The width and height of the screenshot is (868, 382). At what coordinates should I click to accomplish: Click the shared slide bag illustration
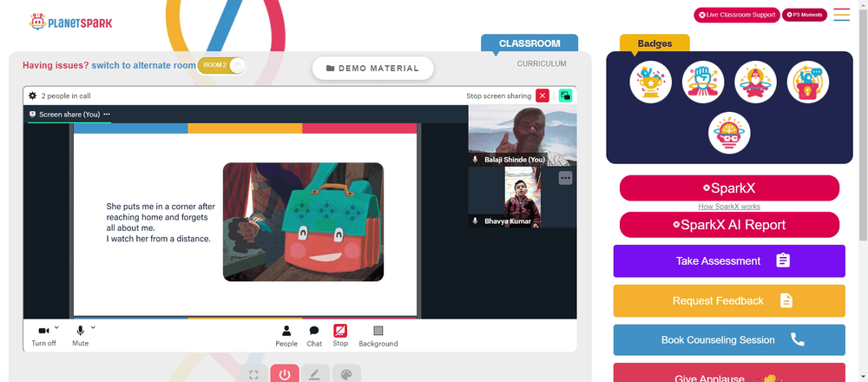click(x=303, y=222)
